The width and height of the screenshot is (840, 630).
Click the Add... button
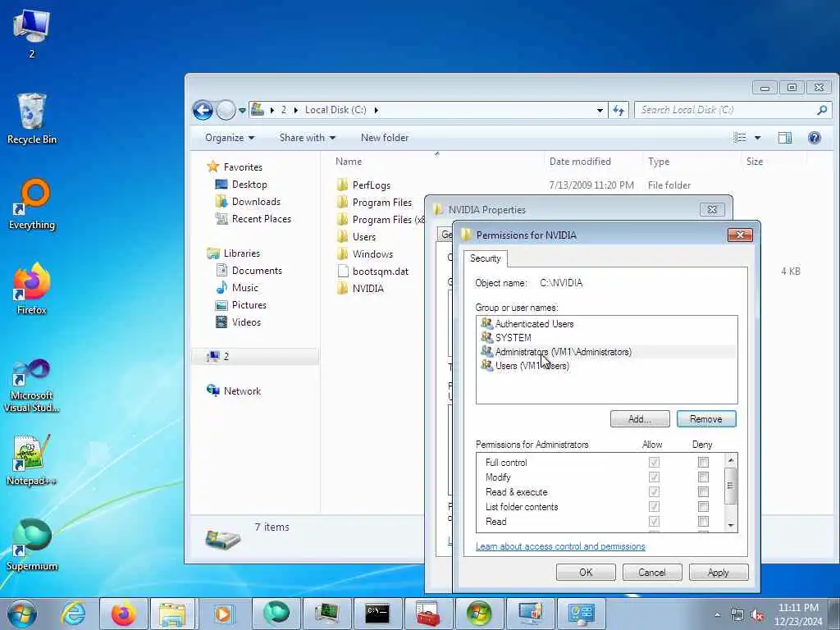(x=640, y=419)
